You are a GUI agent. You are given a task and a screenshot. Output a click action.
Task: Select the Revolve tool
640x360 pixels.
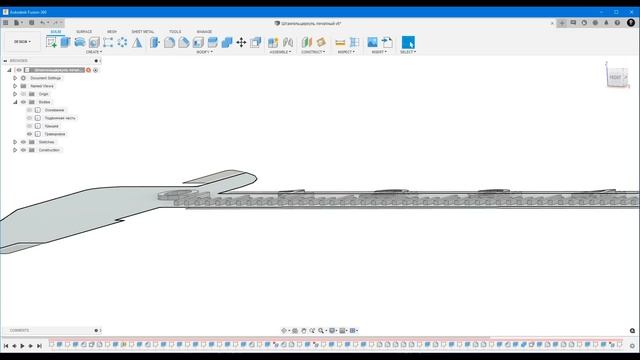[80, 42]
